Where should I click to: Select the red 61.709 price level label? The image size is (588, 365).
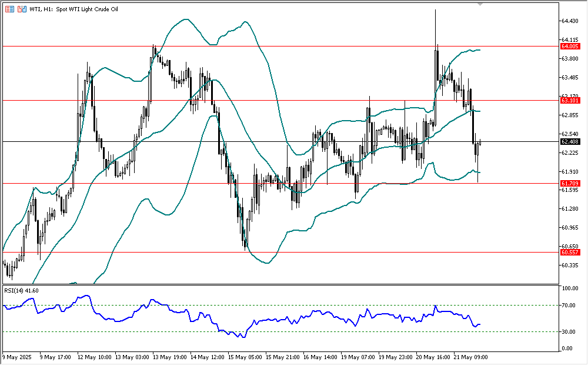coord(570,184)
